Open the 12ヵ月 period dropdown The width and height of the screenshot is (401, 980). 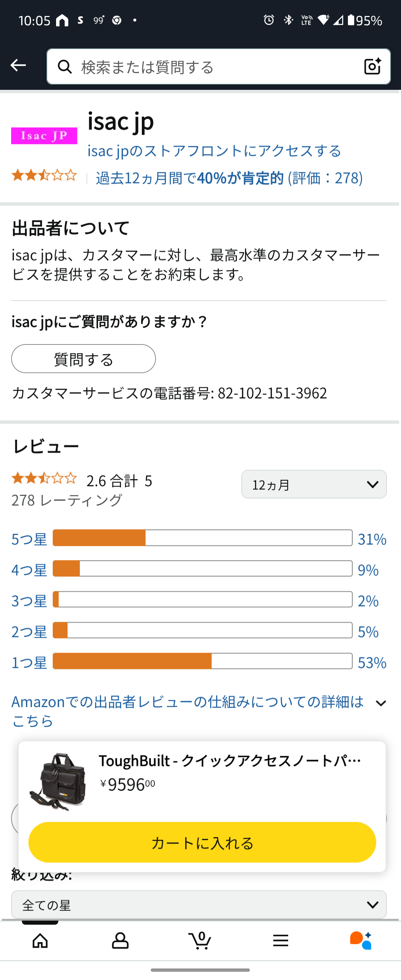point(314,484)
